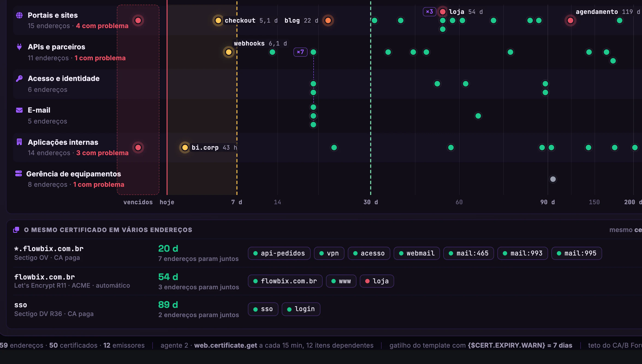Click the envelope icon beside E-mail
Screen dimensions: 642x364
[19, 110]
